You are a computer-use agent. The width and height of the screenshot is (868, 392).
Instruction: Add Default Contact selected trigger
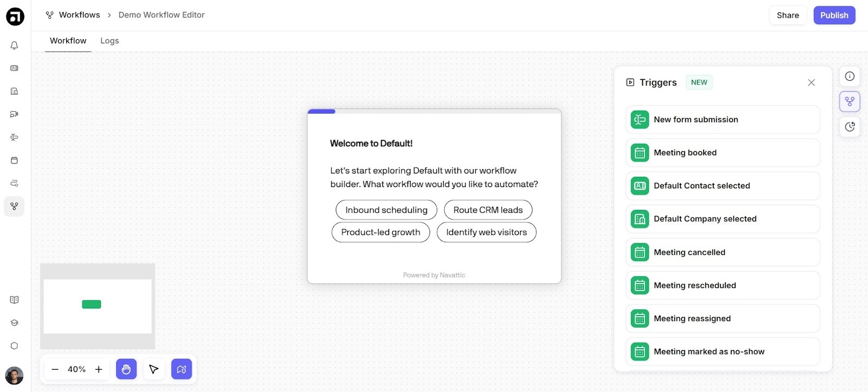(x=723, y=186)
